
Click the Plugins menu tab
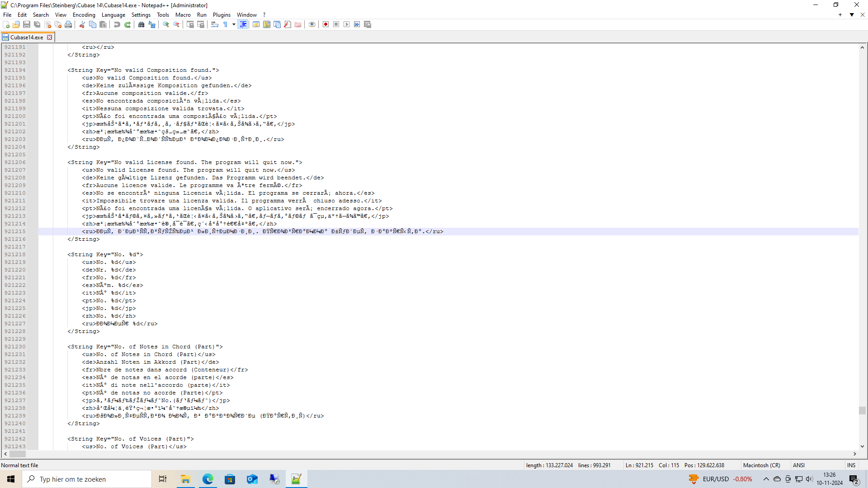221,14
